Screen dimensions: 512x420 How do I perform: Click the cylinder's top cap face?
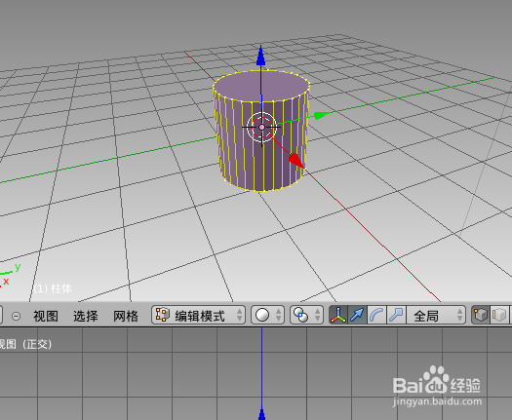261,87
